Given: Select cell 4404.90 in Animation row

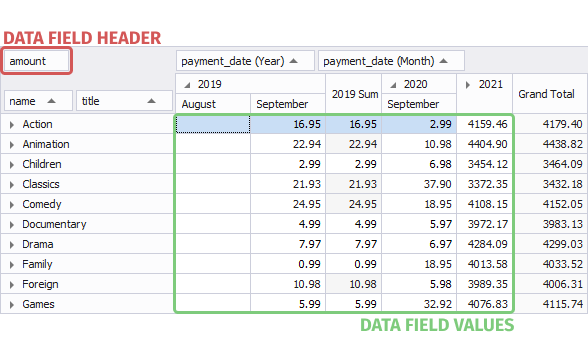Looking at the screenshot, I should click(x=484, y=144).
